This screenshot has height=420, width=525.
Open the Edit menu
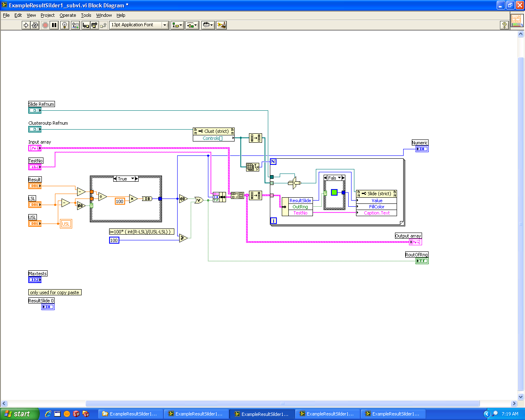(x=18, y=15)
